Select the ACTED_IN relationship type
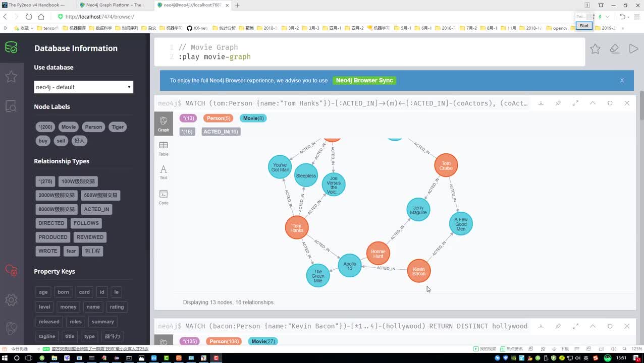Viewport: 644px width, 363px height. click(x=96, y=209)
